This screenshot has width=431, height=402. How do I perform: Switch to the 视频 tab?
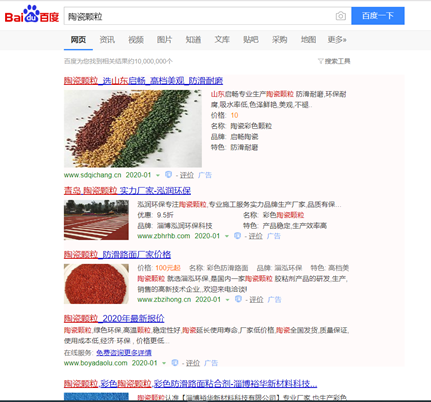pyautogui.click(x=136, y=40)
